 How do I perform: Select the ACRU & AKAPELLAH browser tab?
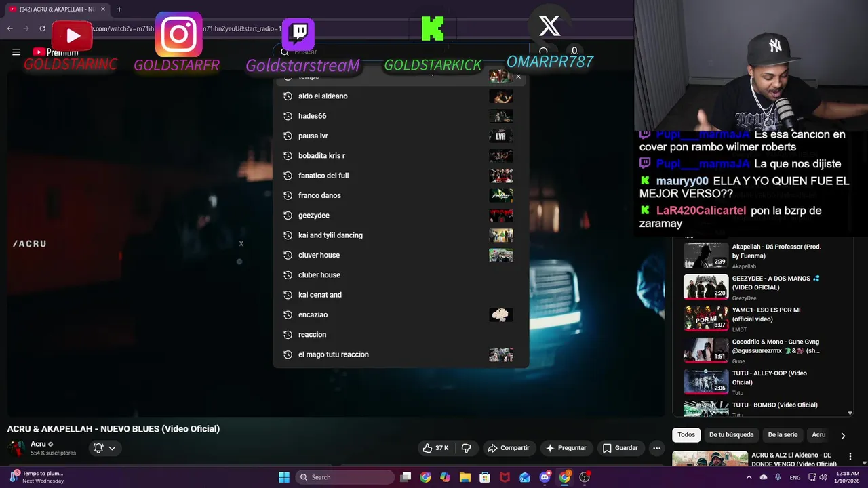pos(57,9)
